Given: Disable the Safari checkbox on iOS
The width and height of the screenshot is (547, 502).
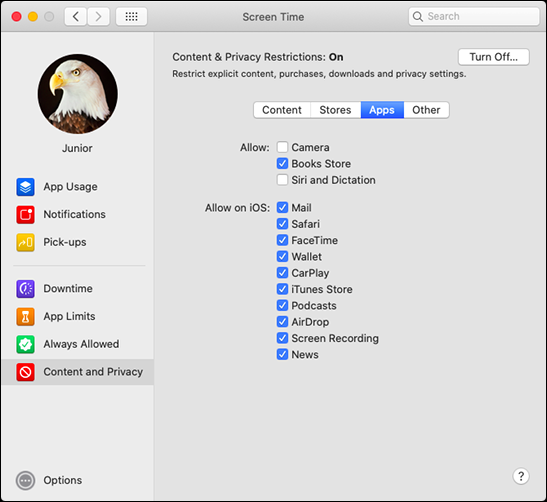Looking at the screenshot, I should coord(282,224).
